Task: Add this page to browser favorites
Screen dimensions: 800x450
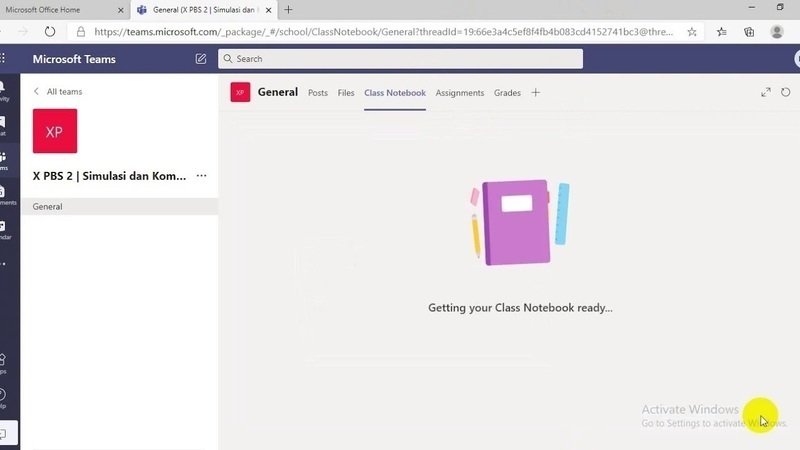Action: click(x=692, y=31)
